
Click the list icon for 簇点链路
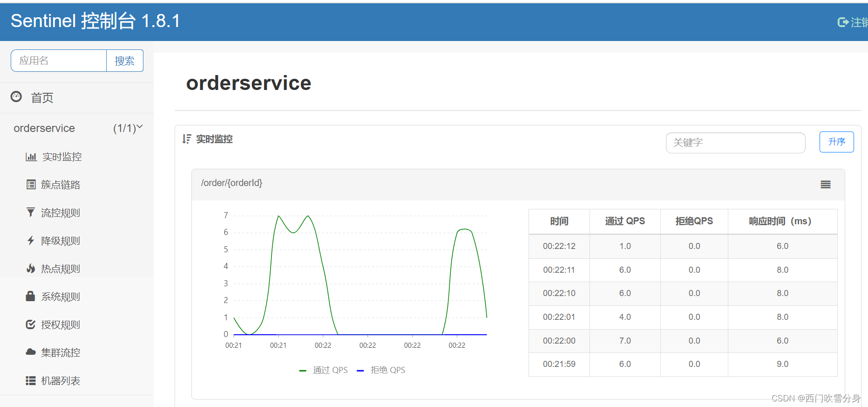31,185
